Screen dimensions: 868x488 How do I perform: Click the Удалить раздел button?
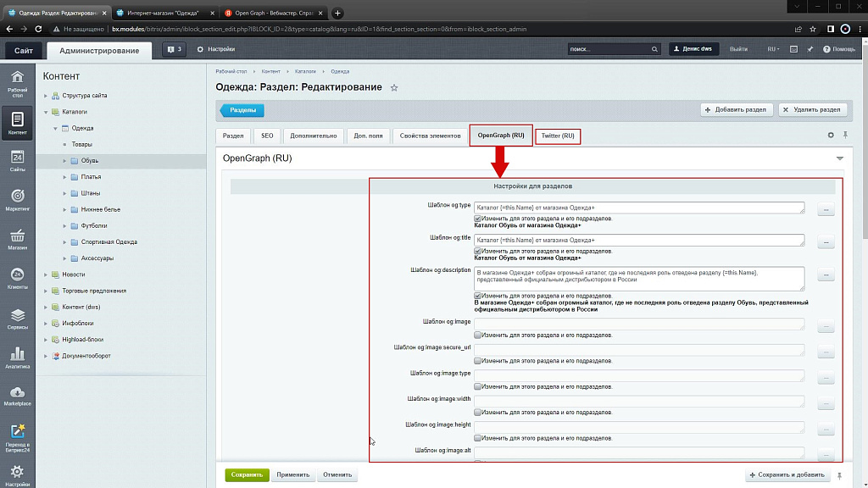[812, 109]
